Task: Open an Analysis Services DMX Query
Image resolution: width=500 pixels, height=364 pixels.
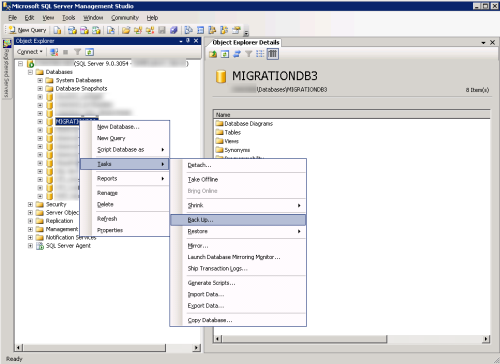Action: [x=84, y=30]
